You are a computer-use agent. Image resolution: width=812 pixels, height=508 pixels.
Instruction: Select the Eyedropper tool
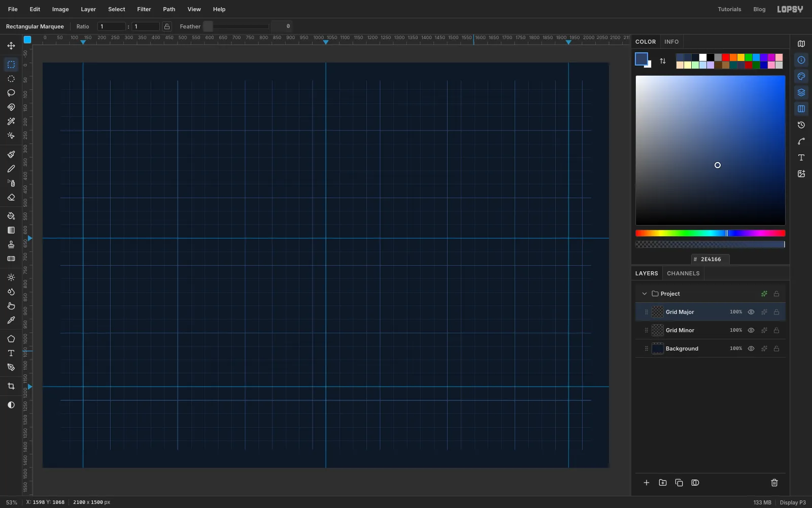point(11,320)
